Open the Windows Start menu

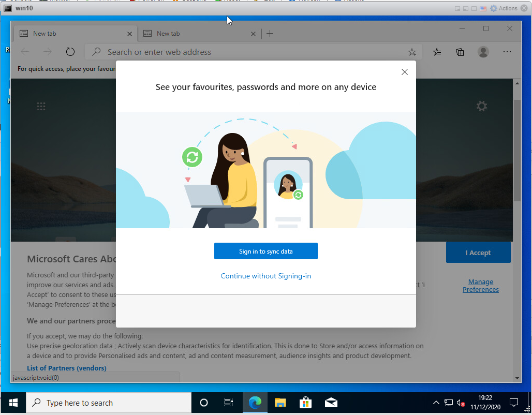pos(13,403)
